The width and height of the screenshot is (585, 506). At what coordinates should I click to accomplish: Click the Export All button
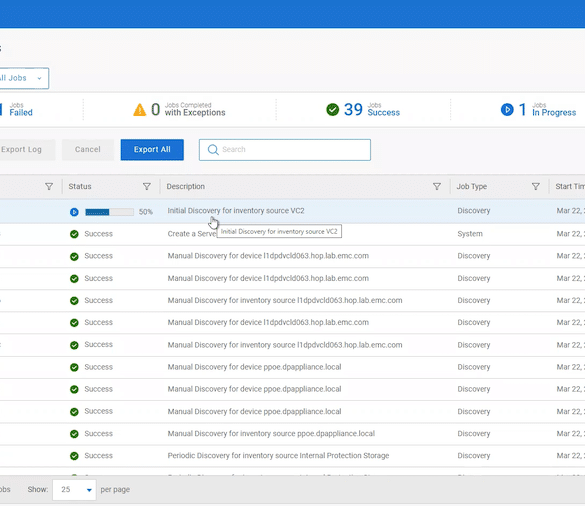click(152, 150)
